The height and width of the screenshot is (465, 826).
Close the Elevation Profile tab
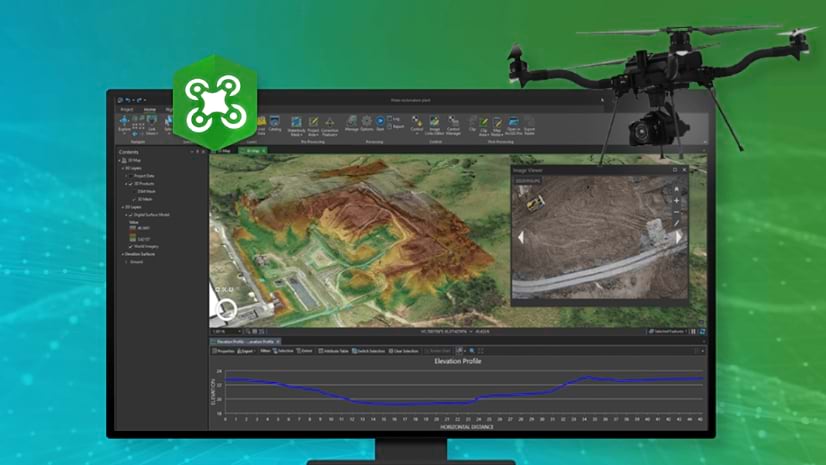click(x=278, y=342)
